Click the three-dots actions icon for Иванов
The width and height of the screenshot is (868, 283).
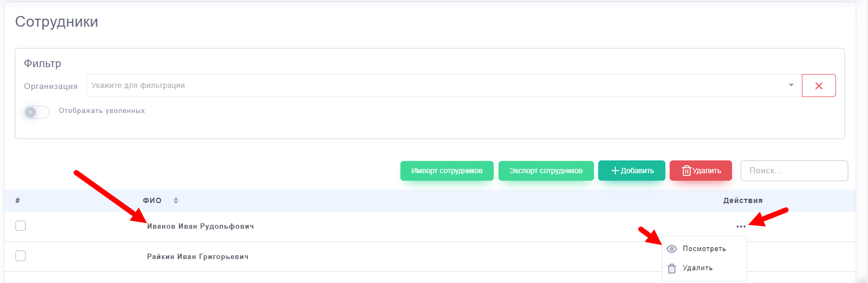741,227
